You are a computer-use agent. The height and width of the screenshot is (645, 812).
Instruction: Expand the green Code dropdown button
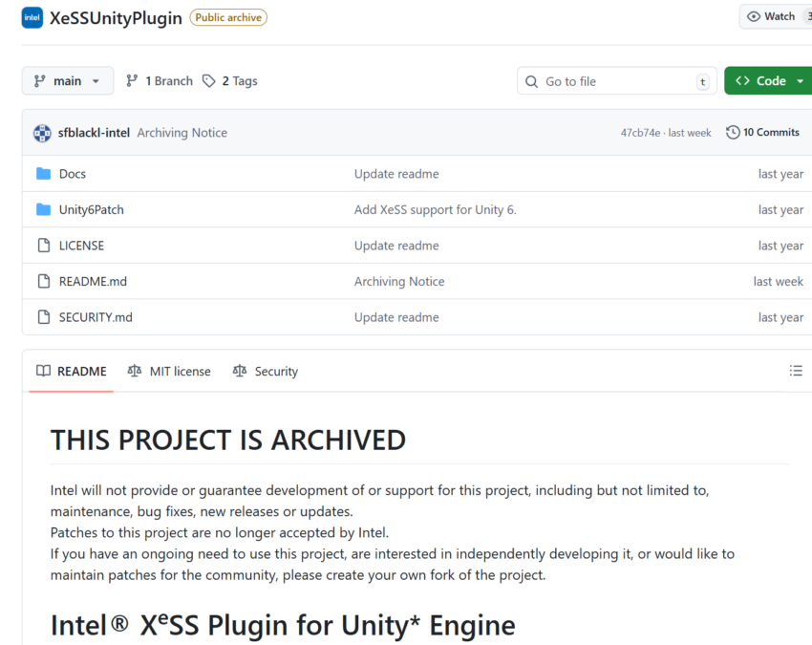click(768, 81)
